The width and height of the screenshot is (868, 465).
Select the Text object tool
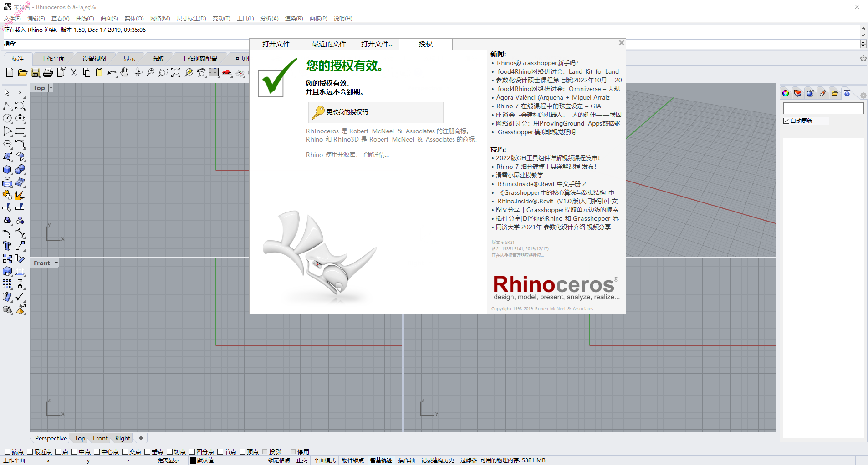(x=7, y=246)
